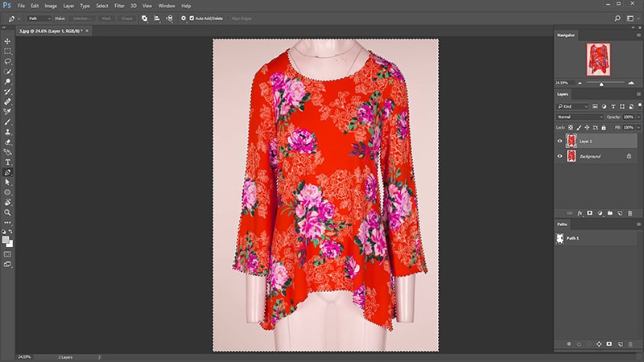Hide the Background layer eye icon

(x=559, y=156)
